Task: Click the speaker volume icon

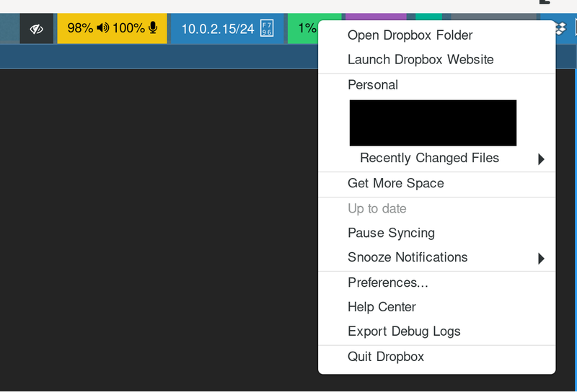Action: tap(102, 29)
